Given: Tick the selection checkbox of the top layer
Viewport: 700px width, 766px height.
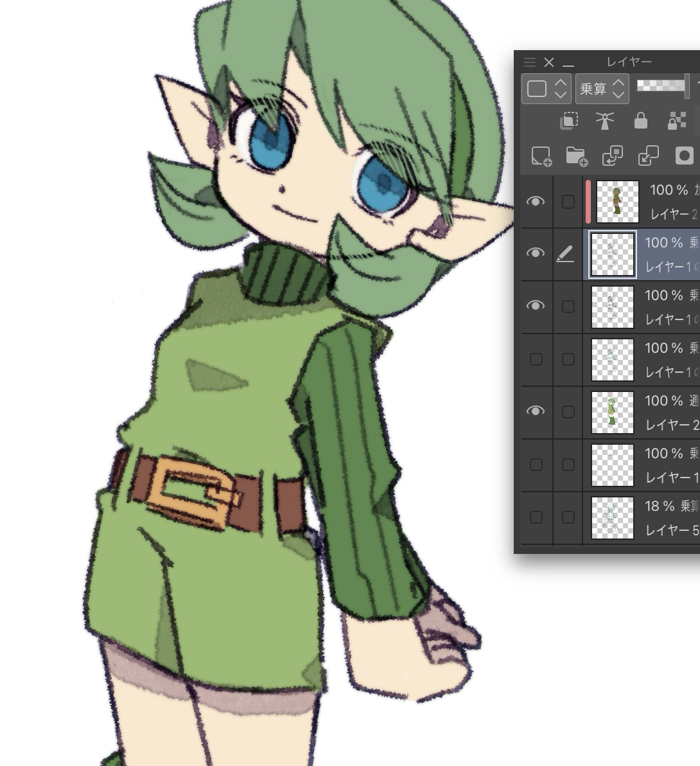Looking at the screenshot, I should (x=568, y=202).
